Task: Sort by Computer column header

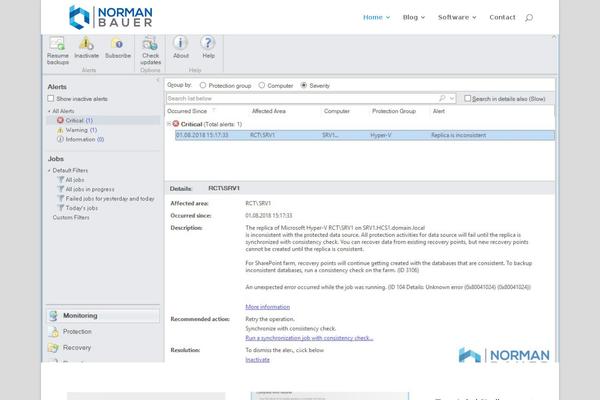Action: point(337,111)
